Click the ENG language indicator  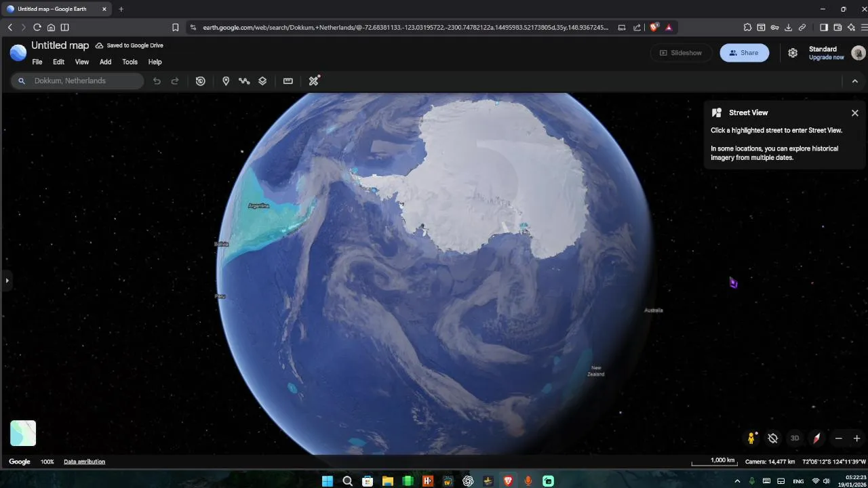pyautogui.click(x=799, y=481)
